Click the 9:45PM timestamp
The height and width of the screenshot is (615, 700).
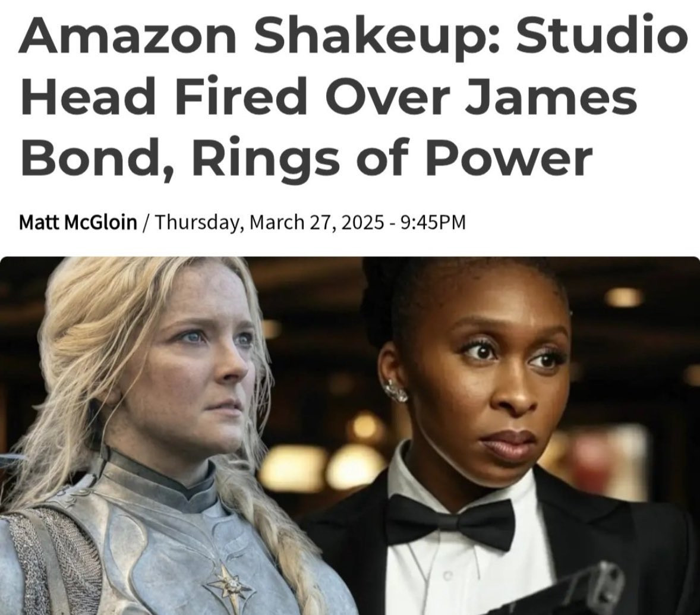coord(433,222)
